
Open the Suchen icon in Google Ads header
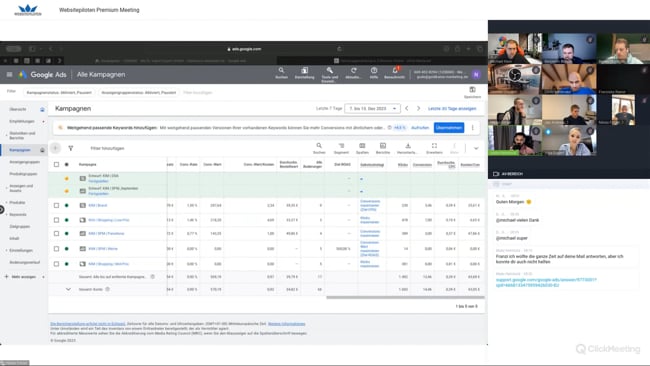[x=281, y=73]
